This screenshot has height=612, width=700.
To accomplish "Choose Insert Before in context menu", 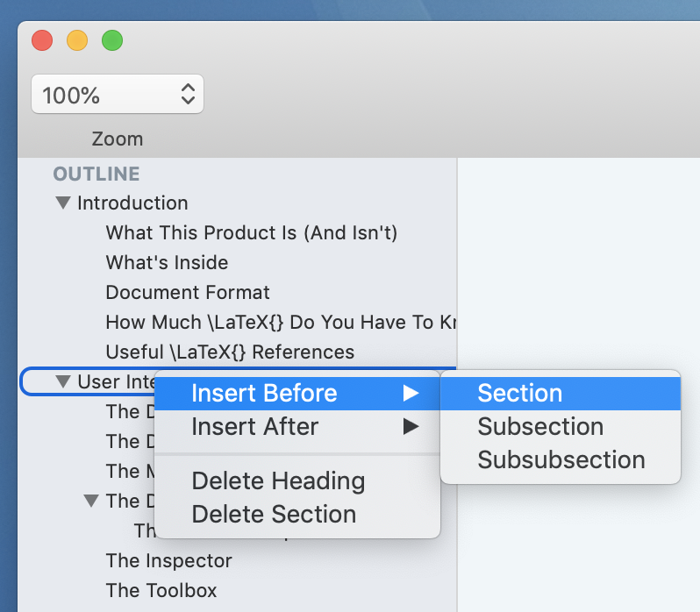I will (297, 394).
